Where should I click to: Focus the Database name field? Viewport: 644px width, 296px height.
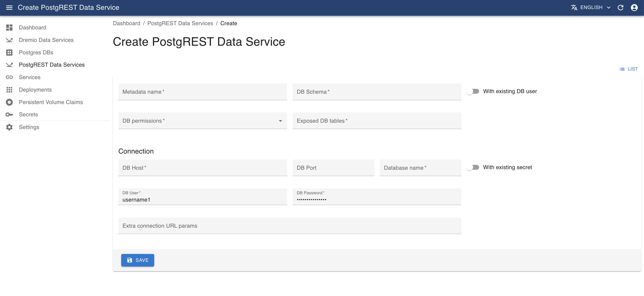coord(421,168)
